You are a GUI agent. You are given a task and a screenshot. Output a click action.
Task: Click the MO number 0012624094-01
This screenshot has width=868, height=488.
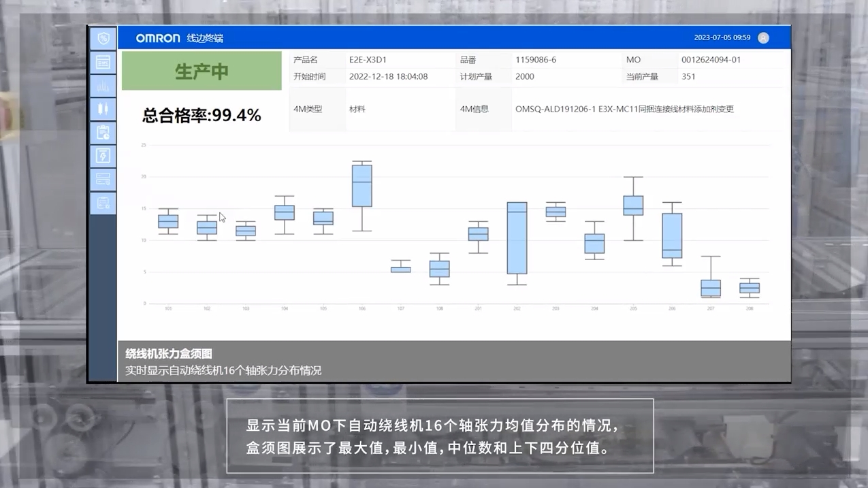click(x=711, y=60)
